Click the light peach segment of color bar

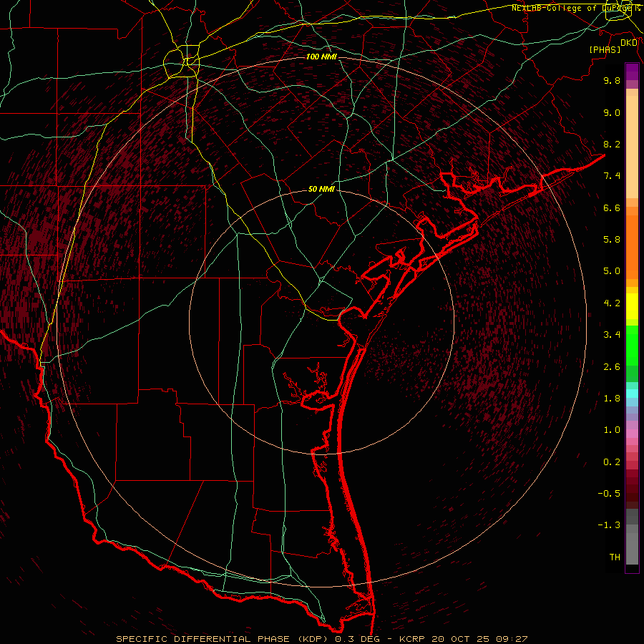pos(632,147)
